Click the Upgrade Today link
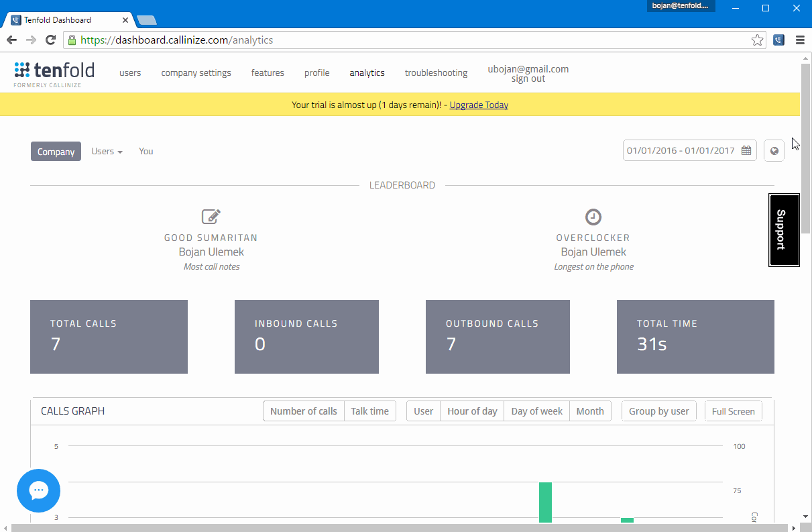The height and width of the screenshot is (532, 812). [x=479, y=105]
